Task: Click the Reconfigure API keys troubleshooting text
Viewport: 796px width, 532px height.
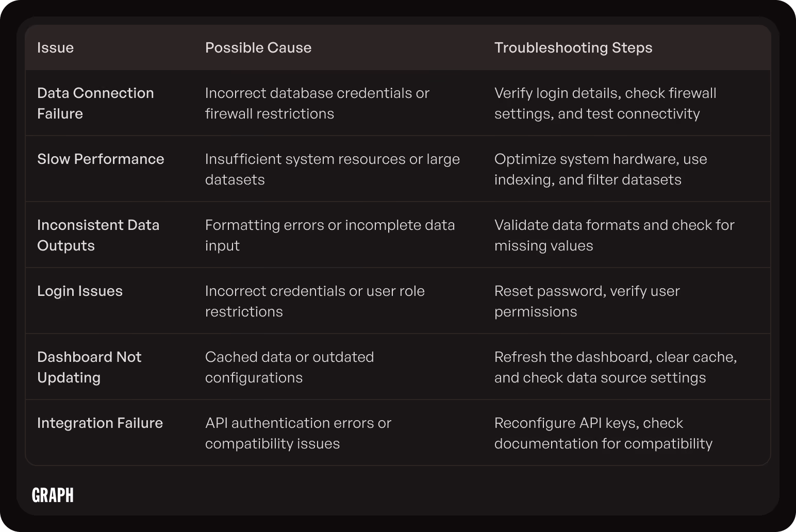Action: click(603, 433)
